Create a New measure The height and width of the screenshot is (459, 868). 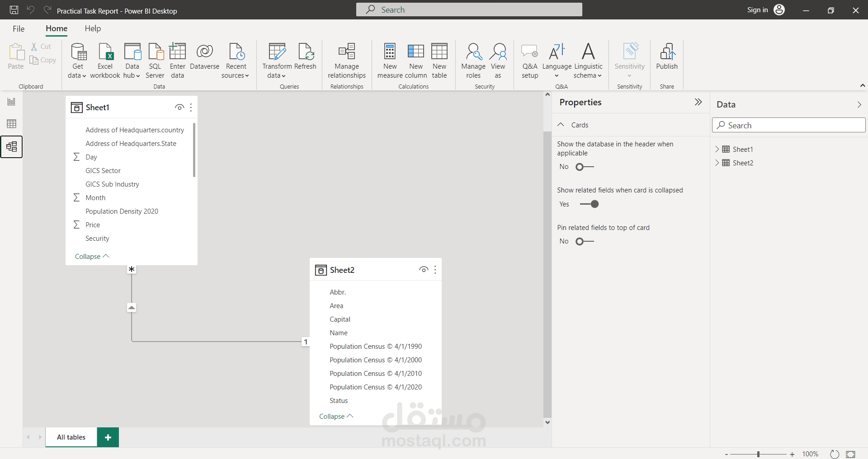point(390,61)
